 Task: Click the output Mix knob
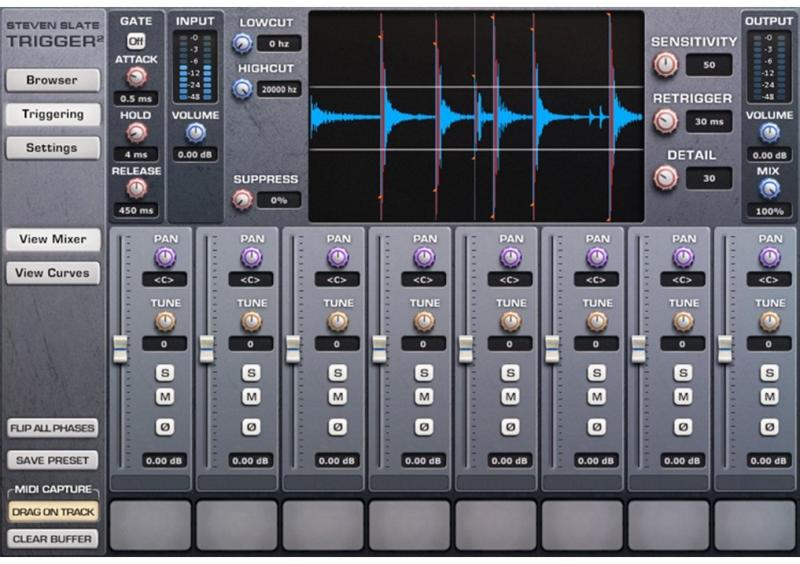[769, 188]
